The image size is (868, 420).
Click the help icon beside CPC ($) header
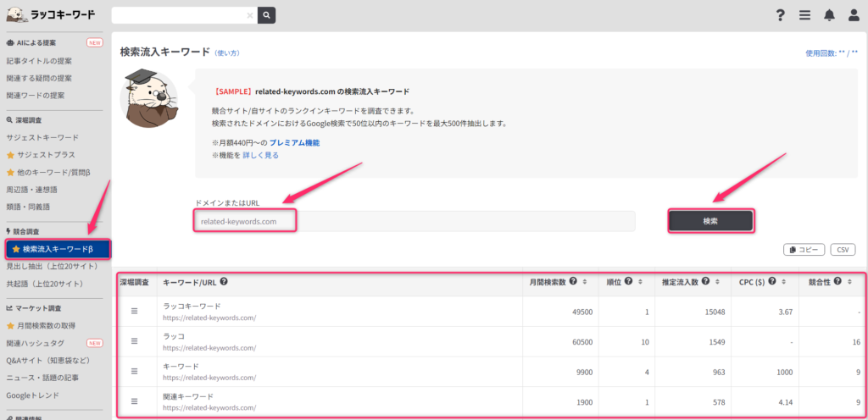[x=772, y=281]
